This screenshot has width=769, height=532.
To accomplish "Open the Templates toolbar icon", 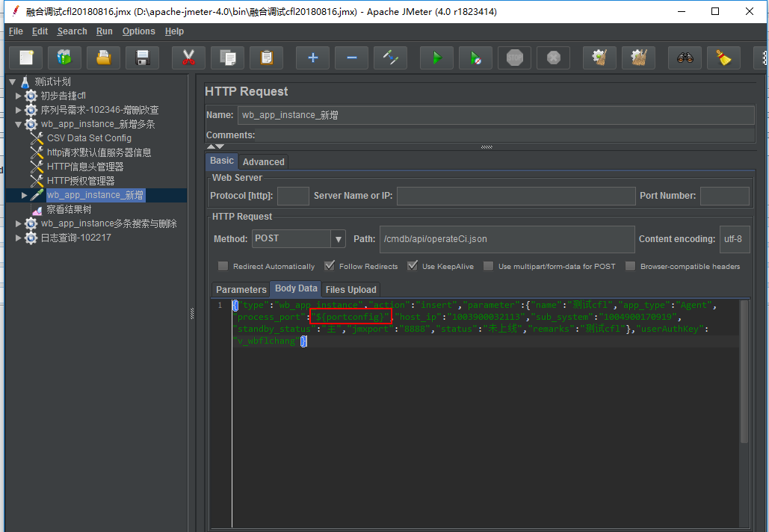I will (x=65, y=58).
